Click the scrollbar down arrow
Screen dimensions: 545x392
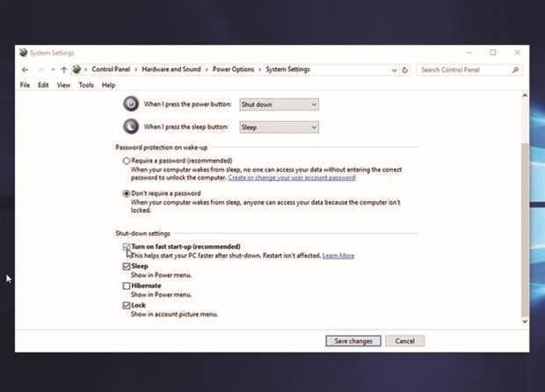pyautogui.click(x=525, y=322)
